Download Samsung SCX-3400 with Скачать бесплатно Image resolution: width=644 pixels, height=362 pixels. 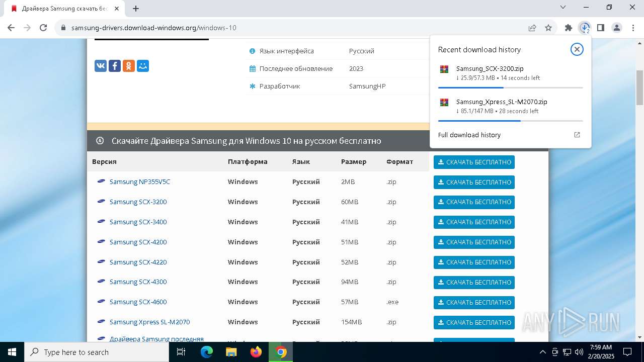(x=474, y=222)
